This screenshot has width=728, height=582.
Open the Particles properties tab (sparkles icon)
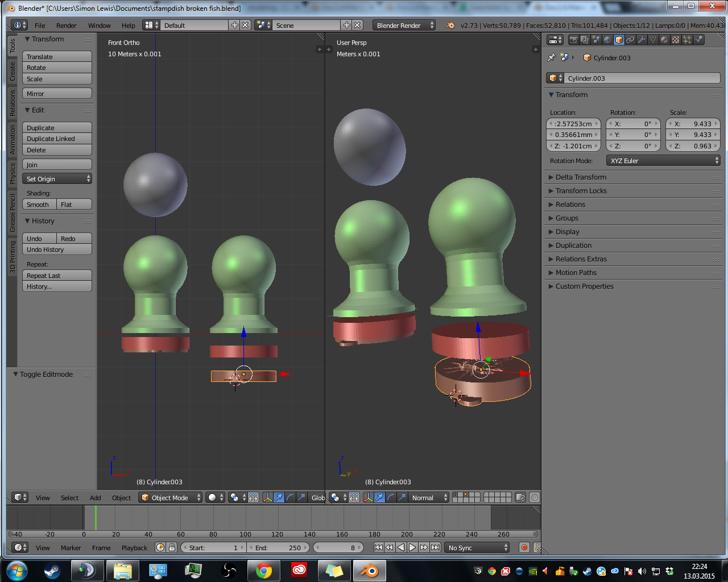(687, 40)
